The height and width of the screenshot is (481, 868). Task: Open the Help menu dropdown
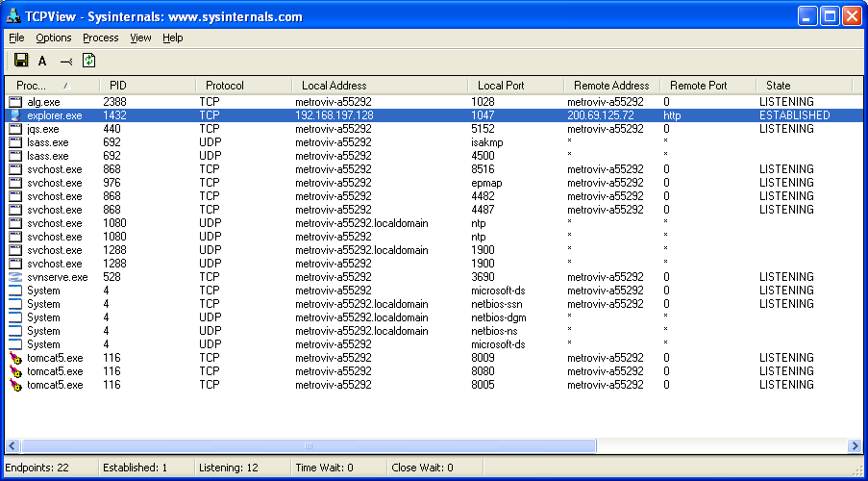click(172, 38)
